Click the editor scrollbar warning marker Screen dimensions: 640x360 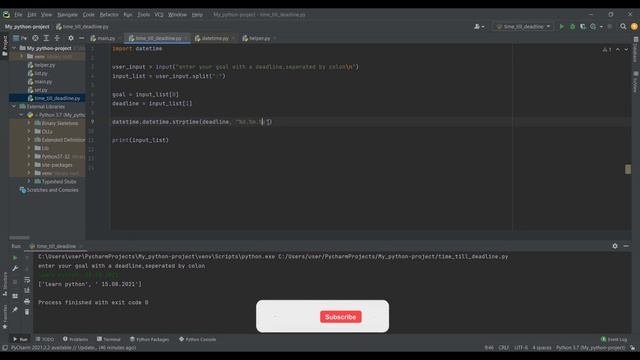point(628,169)
